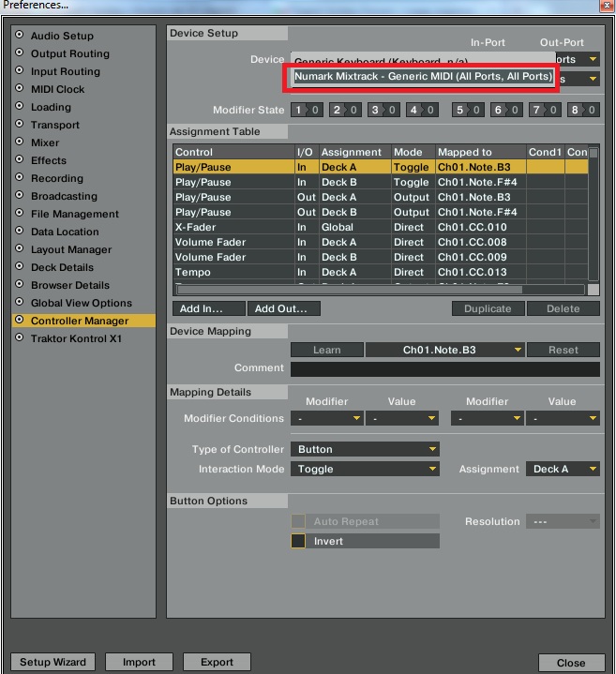
Task: Open Assignment Deck A dropdown
Action: (x=563, y=469)
